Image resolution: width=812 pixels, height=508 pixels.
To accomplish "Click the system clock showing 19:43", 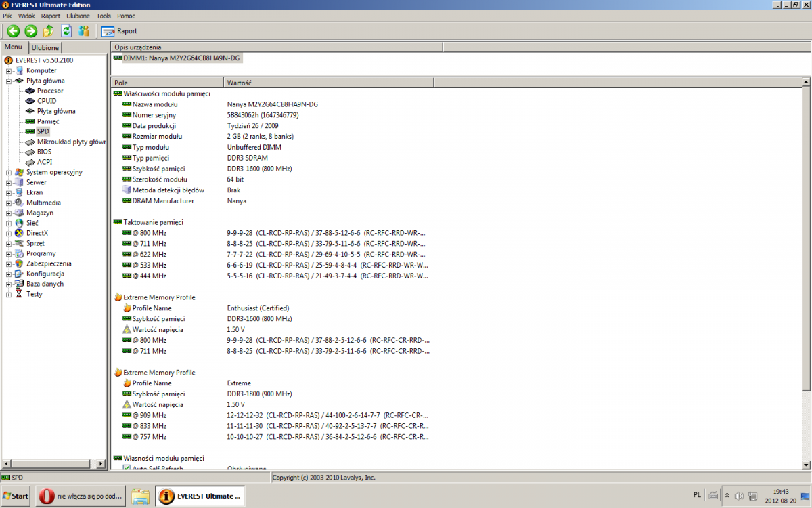I will click(781, 492).
